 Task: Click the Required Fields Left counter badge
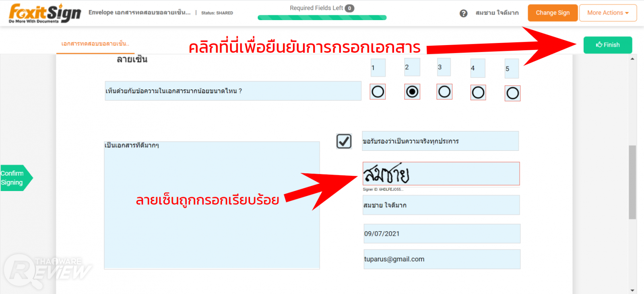[349, 8]
